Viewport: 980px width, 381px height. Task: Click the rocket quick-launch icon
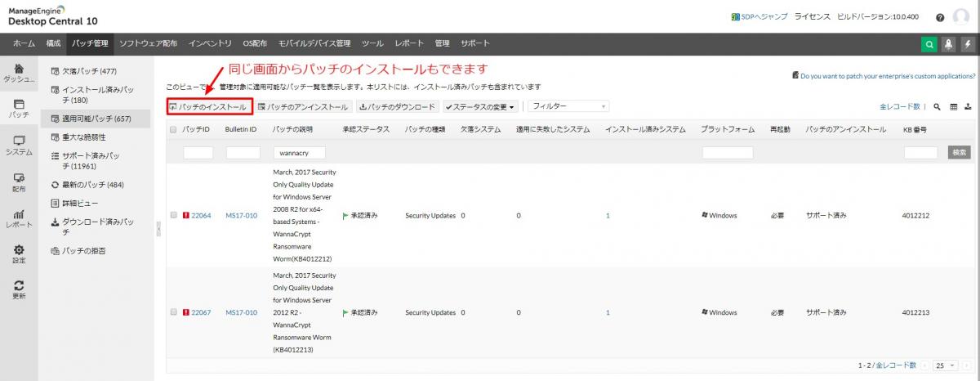coord(948,45)
